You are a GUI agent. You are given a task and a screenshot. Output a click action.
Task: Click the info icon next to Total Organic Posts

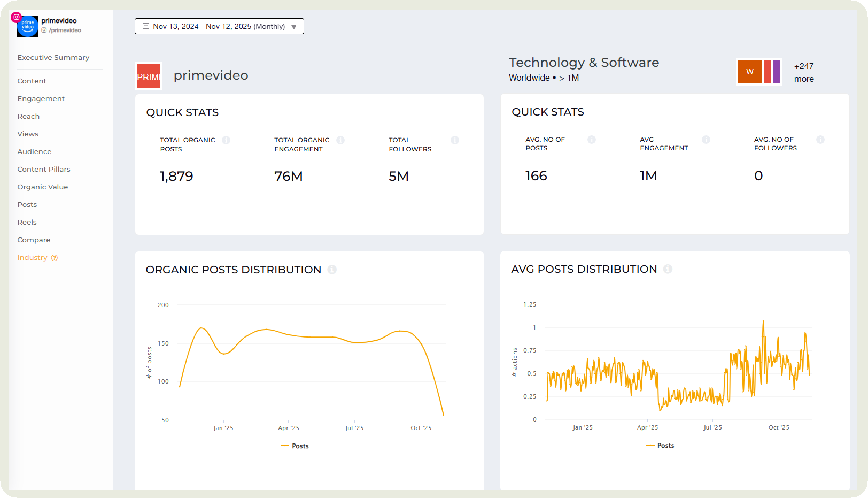click(226, 140)
